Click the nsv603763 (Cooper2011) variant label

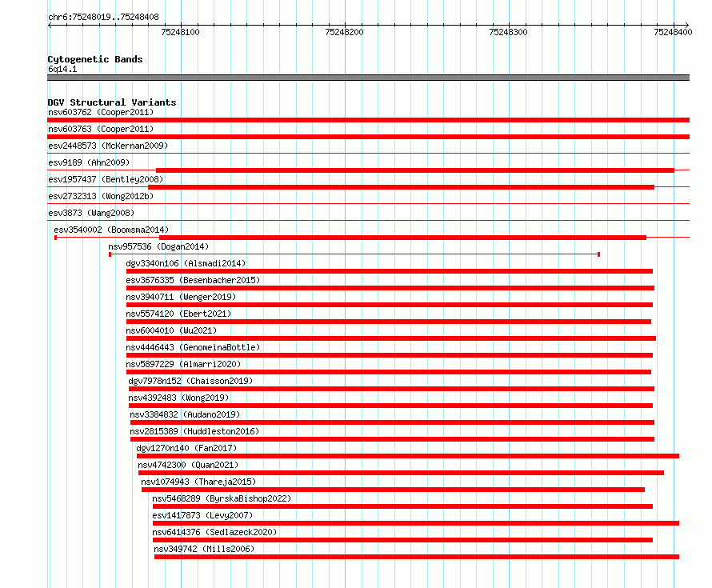click(101, 129)
